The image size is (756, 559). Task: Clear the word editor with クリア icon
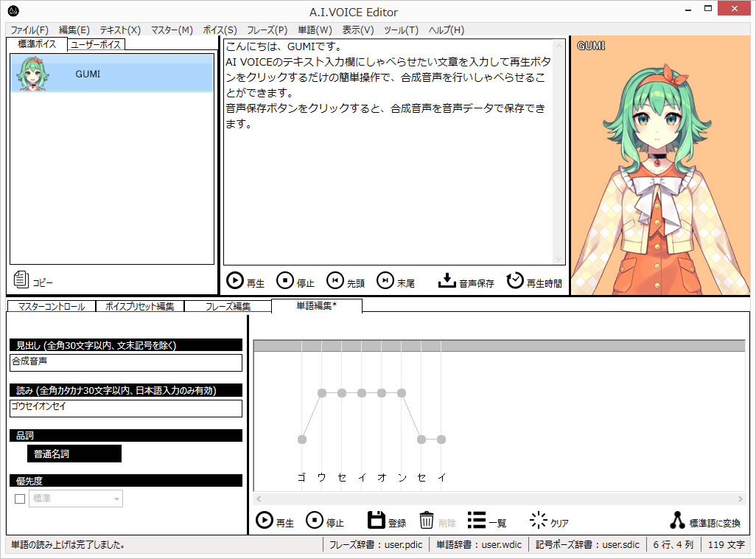(x=539, y=521)
